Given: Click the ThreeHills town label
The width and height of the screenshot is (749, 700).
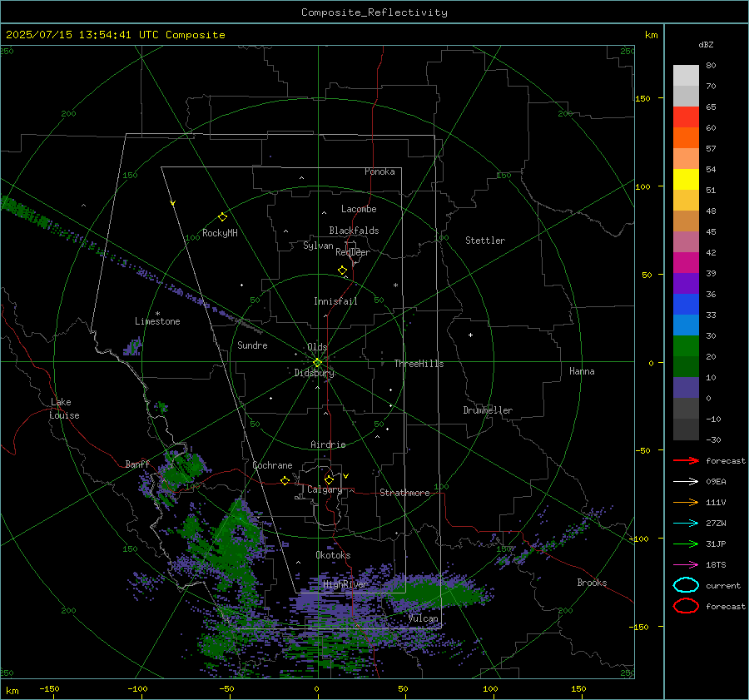Looking at the screenshot, I should tap(419, 364).
